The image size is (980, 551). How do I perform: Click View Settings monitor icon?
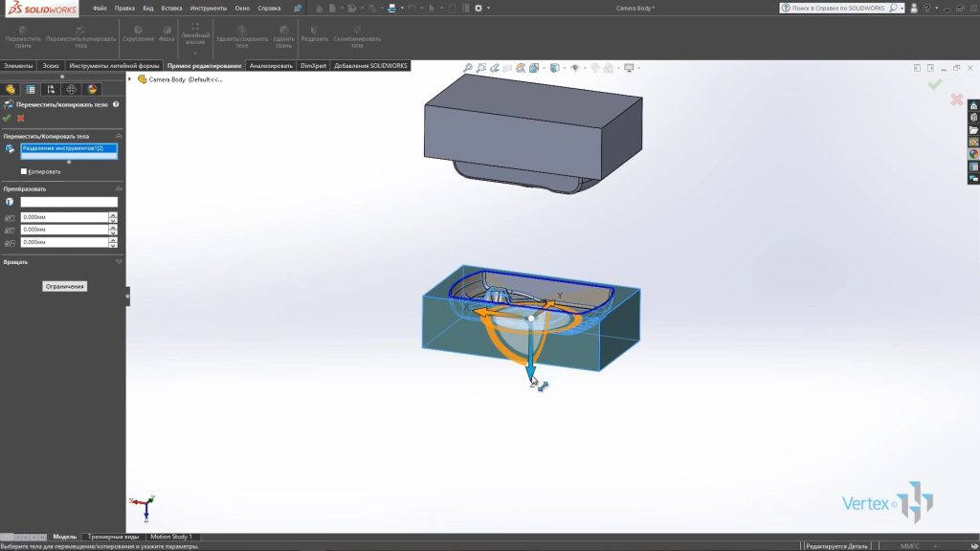click(629, 68)
